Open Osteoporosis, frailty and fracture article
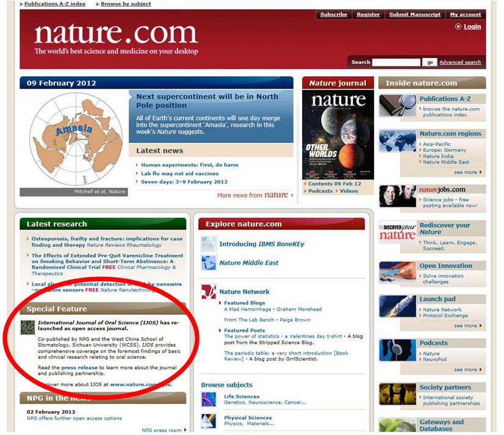The image size is (504, 435). [x=107, y=242]
